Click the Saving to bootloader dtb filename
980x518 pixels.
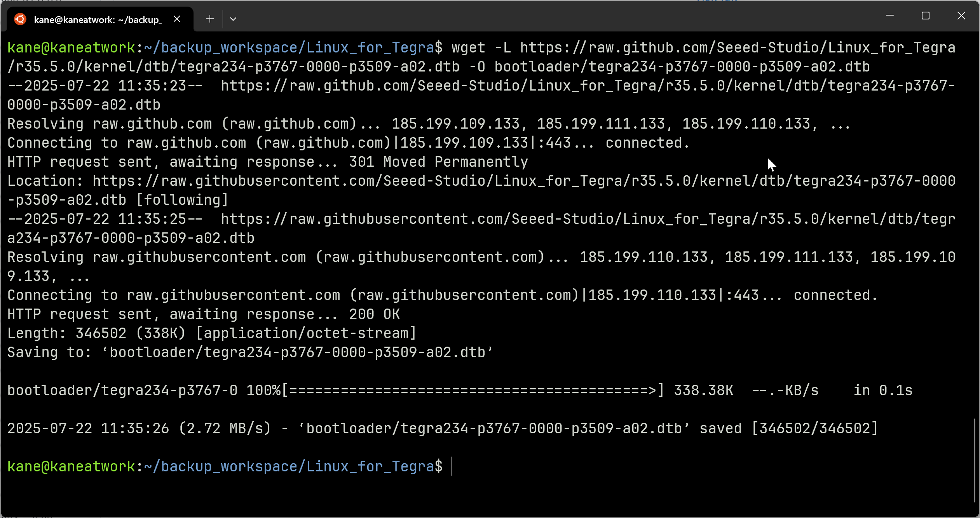(297, 352)
